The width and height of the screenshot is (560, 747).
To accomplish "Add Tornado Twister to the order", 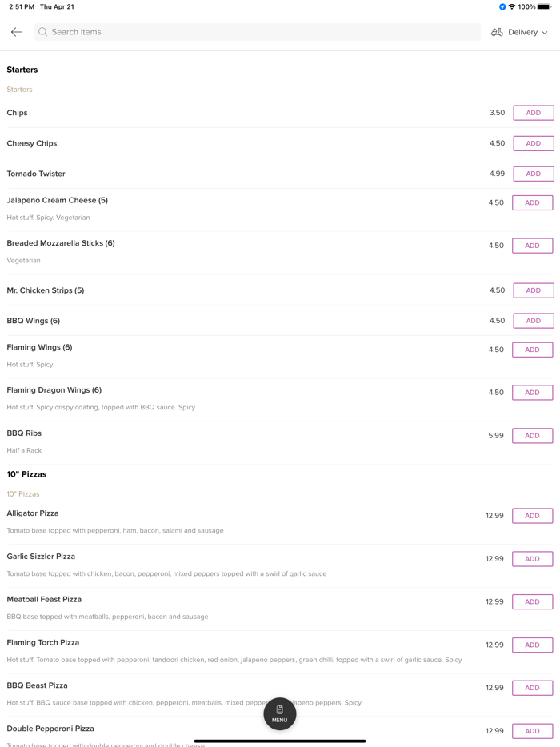I will [x=533, y=174].
